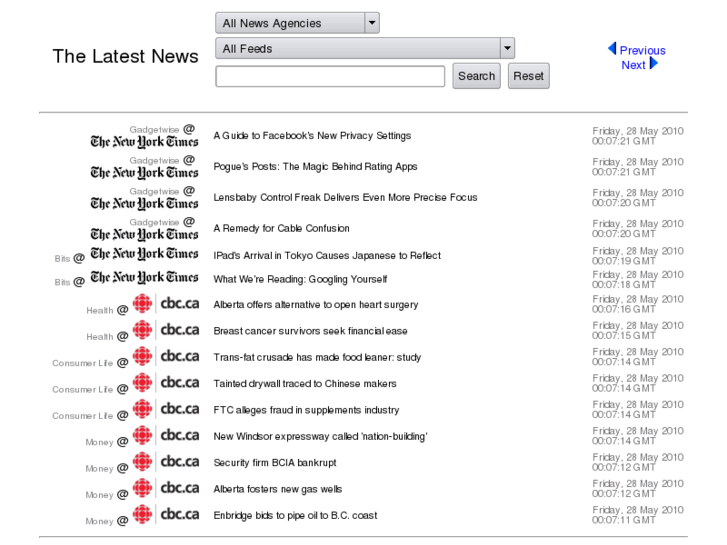Click CBC logo beside Alberta fosters gas wells
Viewport: 727px width, 545px height.
tap(166, 489)
